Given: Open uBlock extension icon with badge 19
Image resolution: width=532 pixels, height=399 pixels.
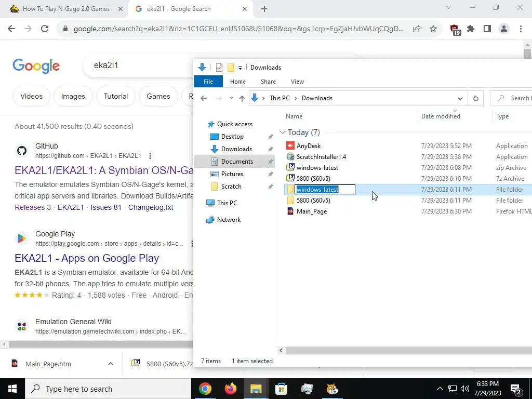Looking at the screenshot, I should (x=455, y=30).
